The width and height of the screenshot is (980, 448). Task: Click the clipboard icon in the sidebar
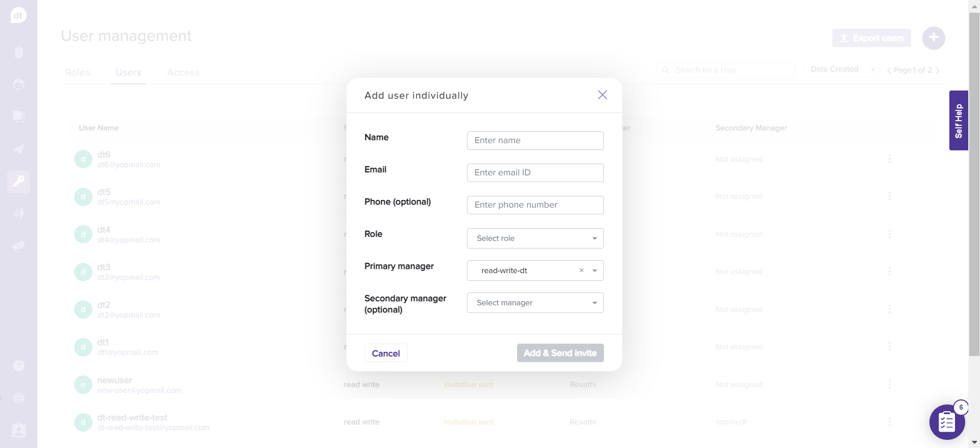19,52
